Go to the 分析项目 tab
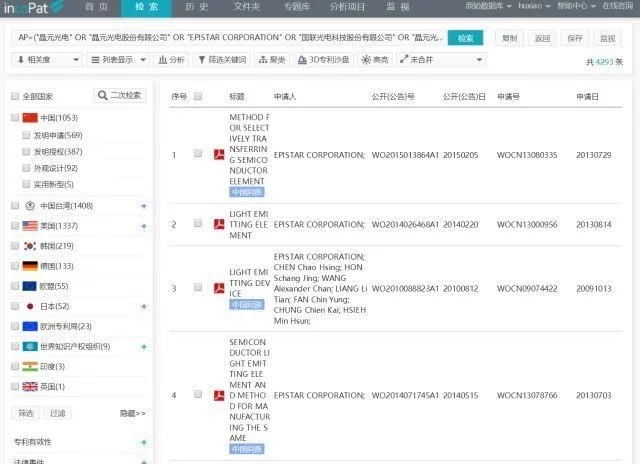The width and height of the screenshot is (640, 464). coord(347,7)
